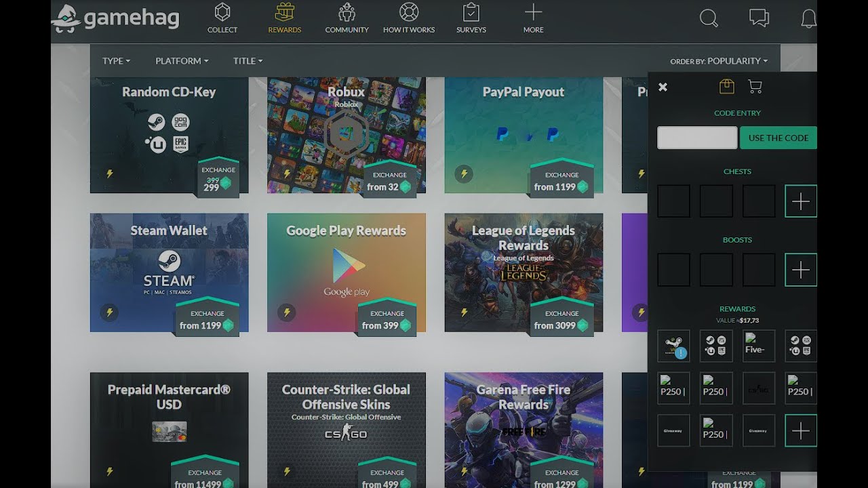Image resolution: width=868 pixels, height=488 pixels.
Task: Click the lightning icon on Google Play Rewards card
Action: coord(287,312)
